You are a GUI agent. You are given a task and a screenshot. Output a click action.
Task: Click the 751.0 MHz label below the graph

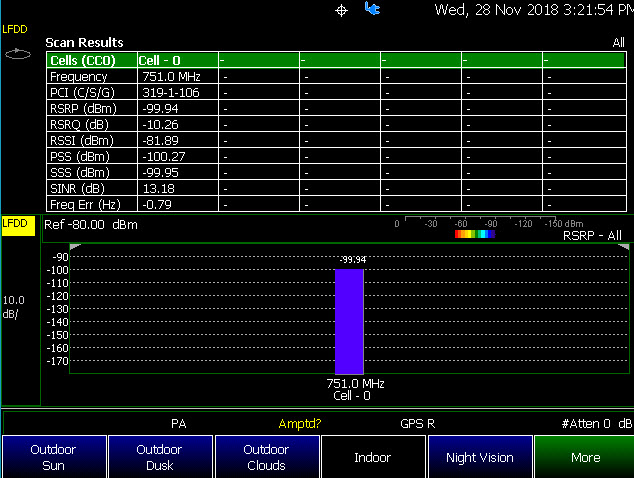355,383
